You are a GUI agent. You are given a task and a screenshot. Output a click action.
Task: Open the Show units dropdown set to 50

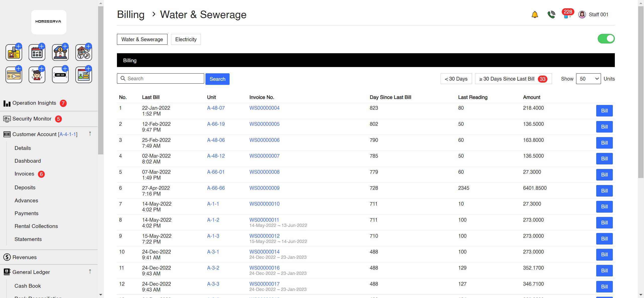(588, 79)
